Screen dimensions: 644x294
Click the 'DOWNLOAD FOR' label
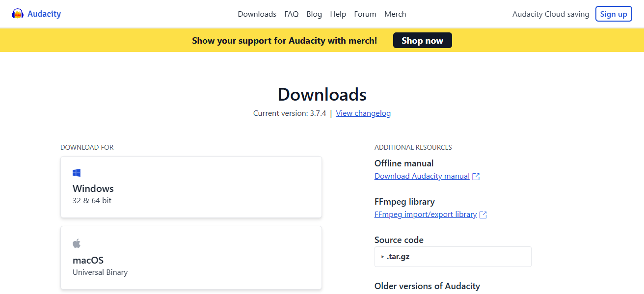tap(87, 147)
